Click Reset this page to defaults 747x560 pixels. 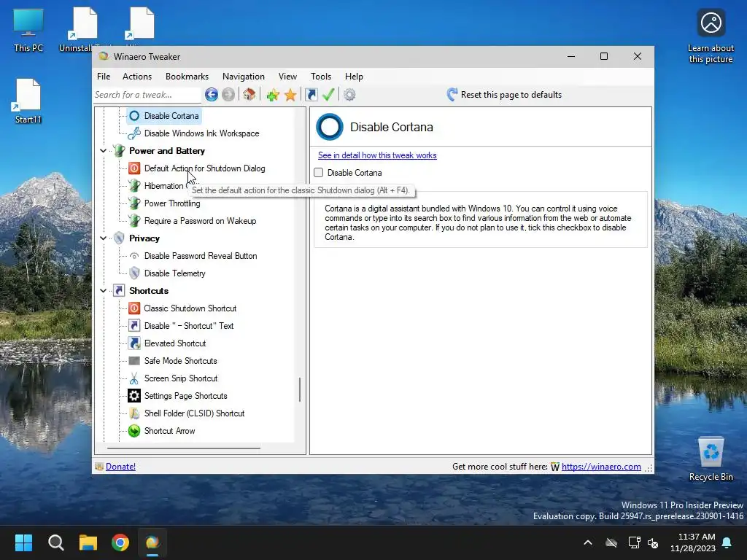(504, 95)
